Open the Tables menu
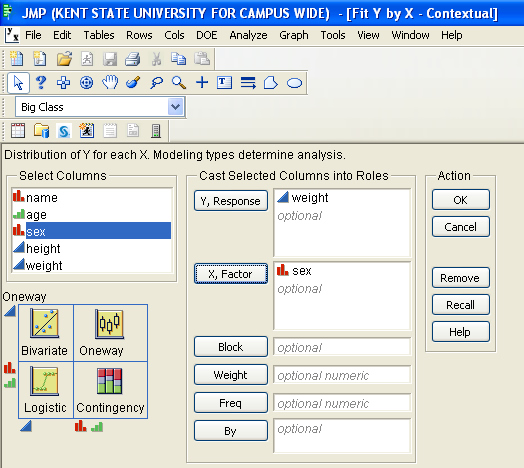The width and height of the screenshot is (524, 468). [99, 35]
